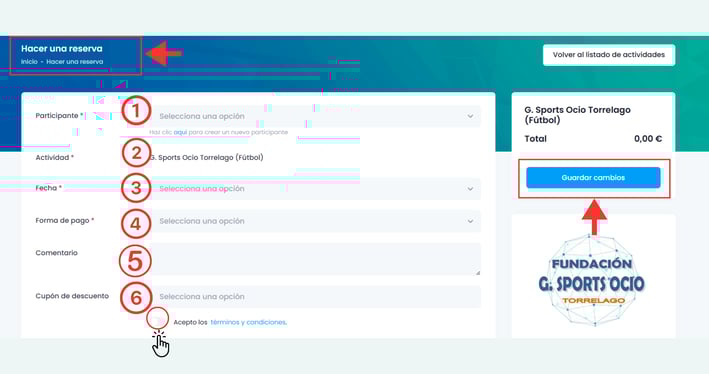Click the 'Comentario' label
Image resolution: width=709 pixels, height=374 pixels.
tap(57, 253)
